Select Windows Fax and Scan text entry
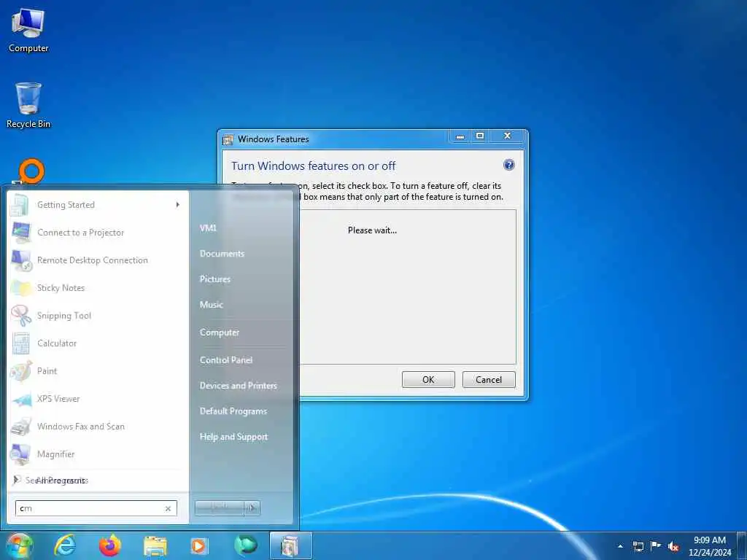The height and width of the screenshot is (560, 747). coord(80,426)
